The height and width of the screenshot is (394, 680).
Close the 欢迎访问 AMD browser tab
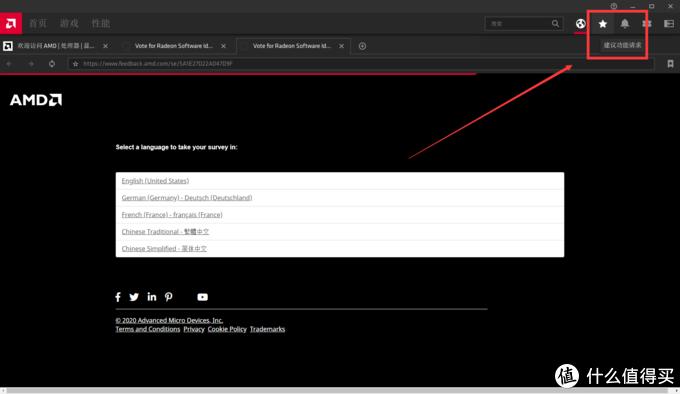pyautogui.click(x=105, y=46)
